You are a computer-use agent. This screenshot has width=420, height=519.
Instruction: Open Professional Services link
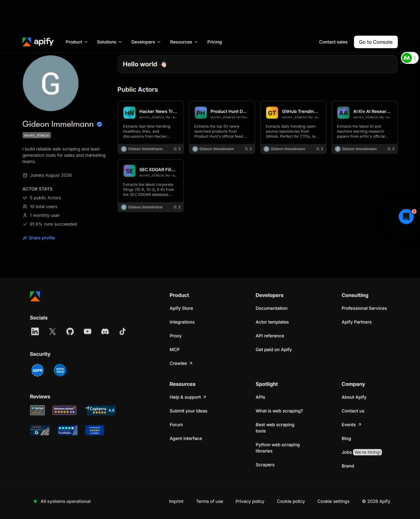(x=364, y=308)
